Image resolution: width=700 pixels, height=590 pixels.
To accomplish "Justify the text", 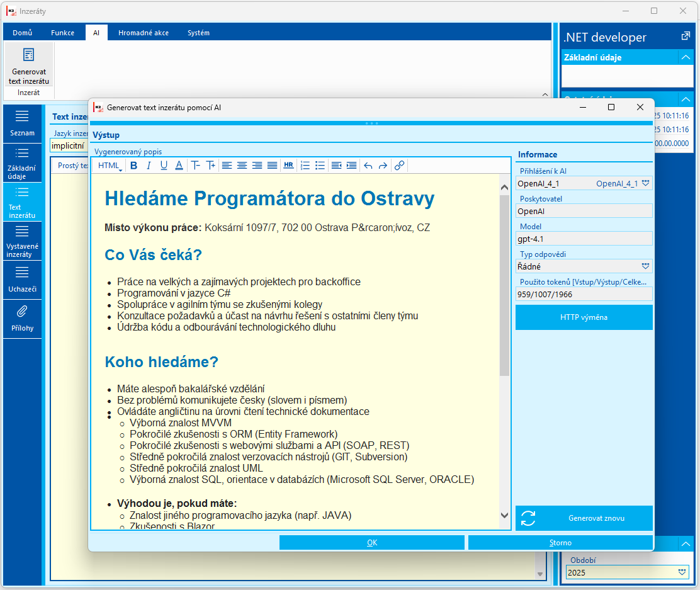I will (273, 166).
